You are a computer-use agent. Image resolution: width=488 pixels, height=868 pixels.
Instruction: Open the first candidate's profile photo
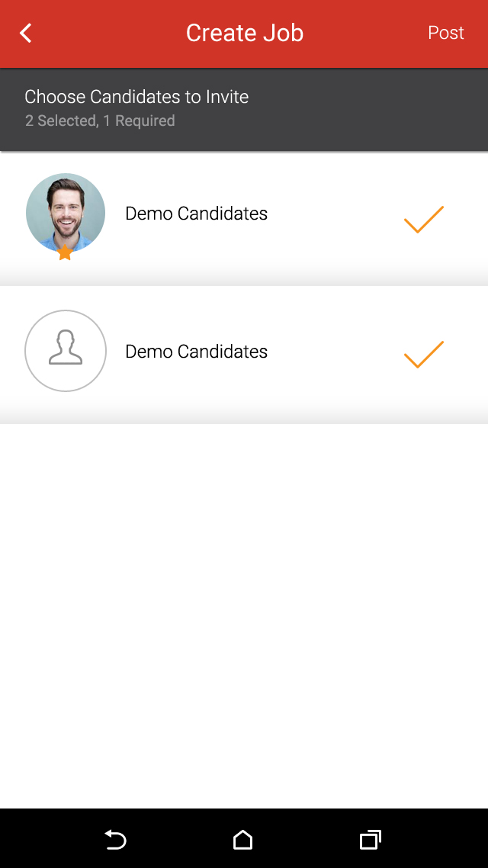66,211
